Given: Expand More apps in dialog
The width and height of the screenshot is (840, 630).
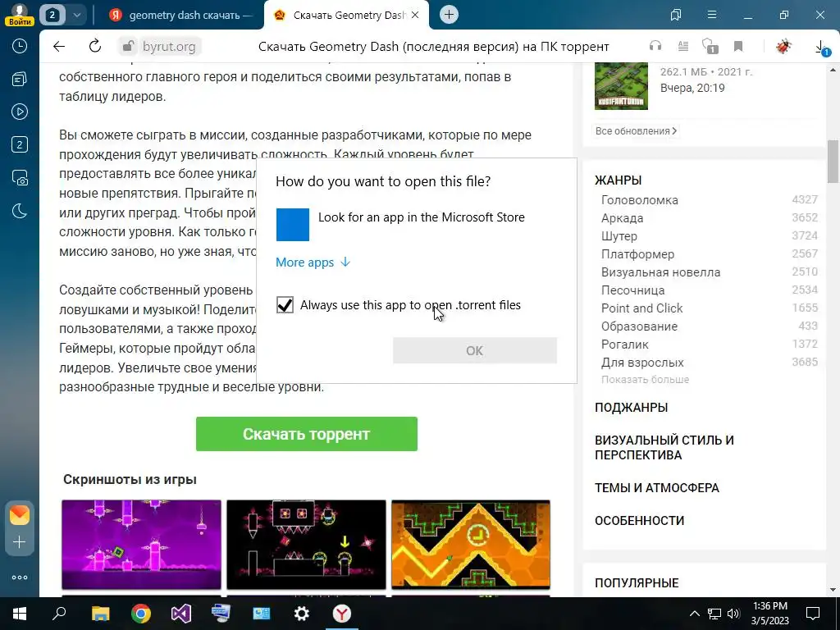Looking at the screenshot, I should 313,262.
